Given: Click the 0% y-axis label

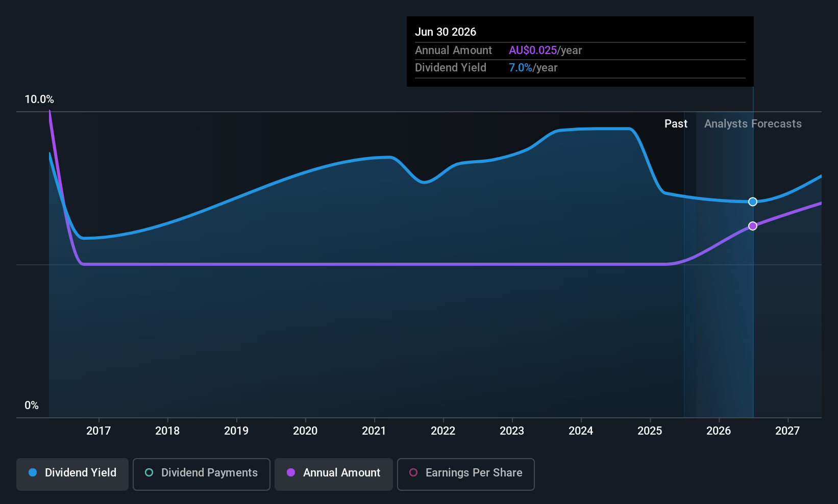Looking at the screenshot, I should tap(32, 406).
